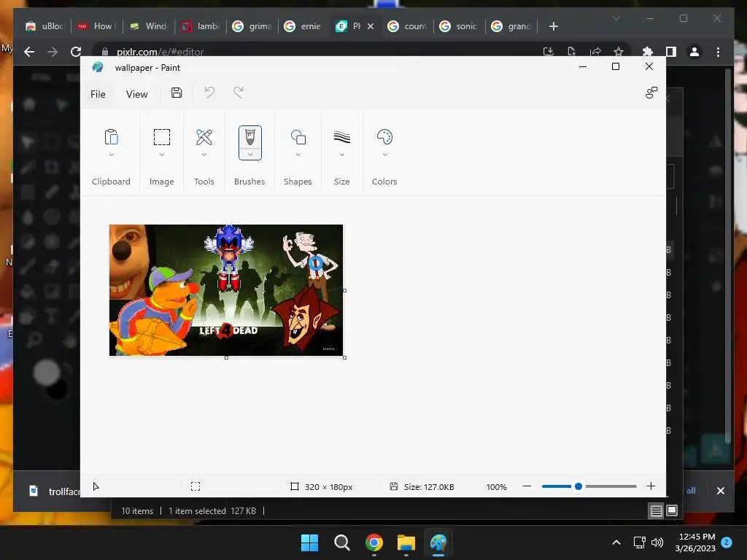
Task: Expand the Colors dropdown chevron
Action: 384,155
